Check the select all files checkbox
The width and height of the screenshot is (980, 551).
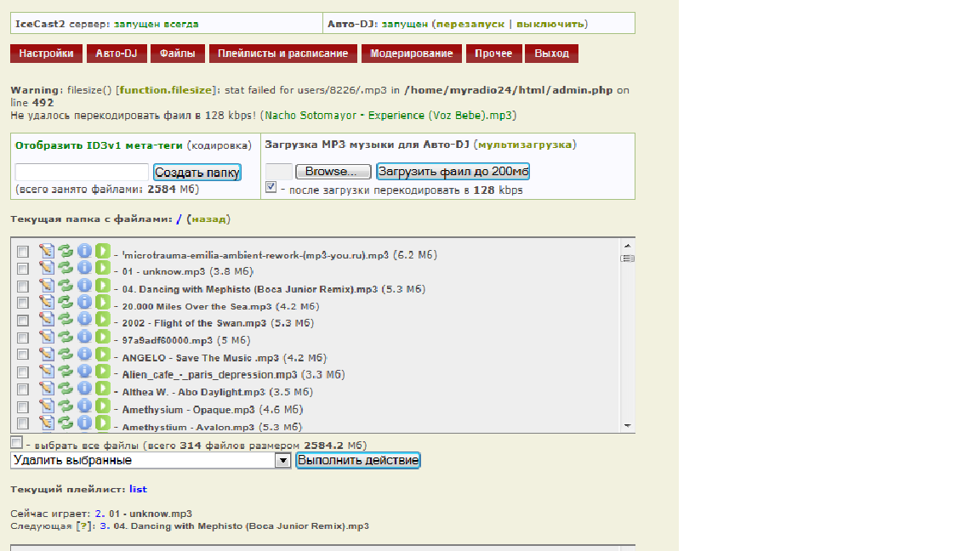pyautogui.click(x=16, y=443)
